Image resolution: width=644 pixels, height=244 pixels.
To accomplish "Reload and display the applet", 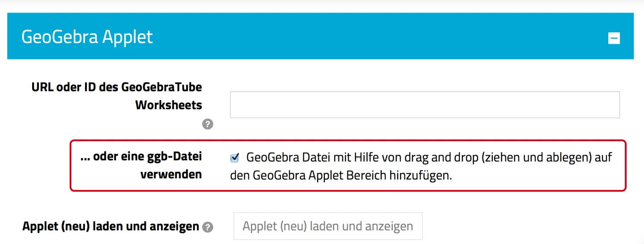I will coord(328,226).
